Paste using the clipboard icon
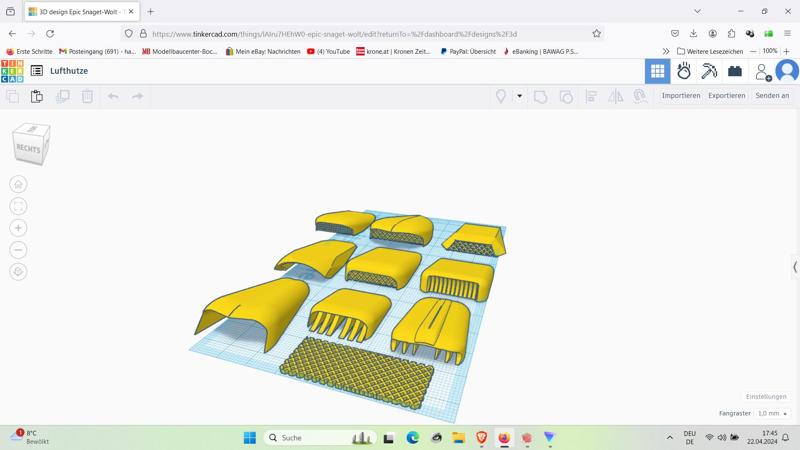The width and height of the screenshot is (800, 450). pyautogui.click(x=37, y=96)
